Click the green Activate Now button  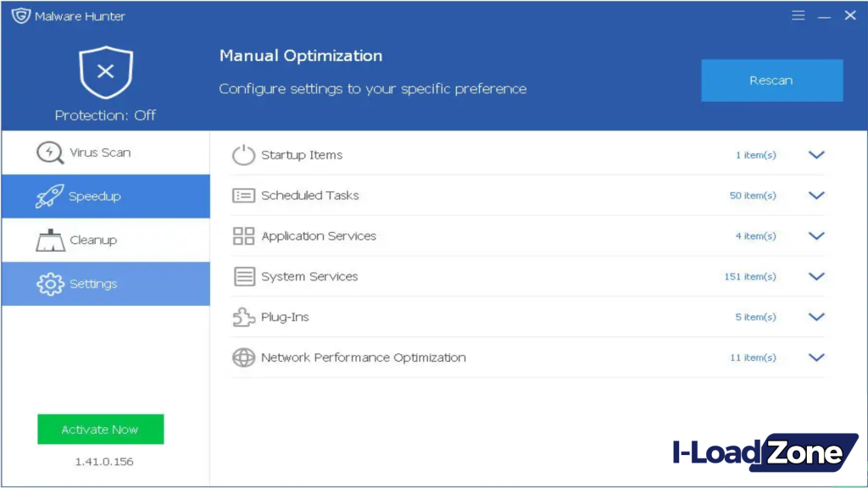click(x=100, y=430)
